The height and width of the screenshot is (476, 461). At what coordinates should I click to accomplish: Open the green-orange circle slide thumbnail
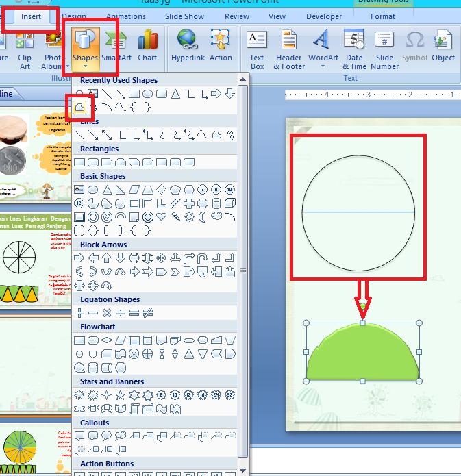(36, 449)
